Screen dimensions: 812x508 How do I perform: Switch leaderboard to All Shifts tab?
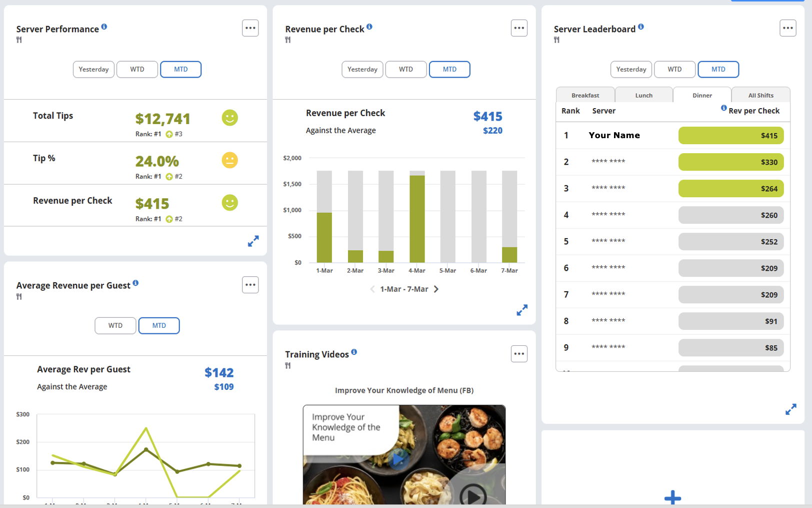pos(761,95)
